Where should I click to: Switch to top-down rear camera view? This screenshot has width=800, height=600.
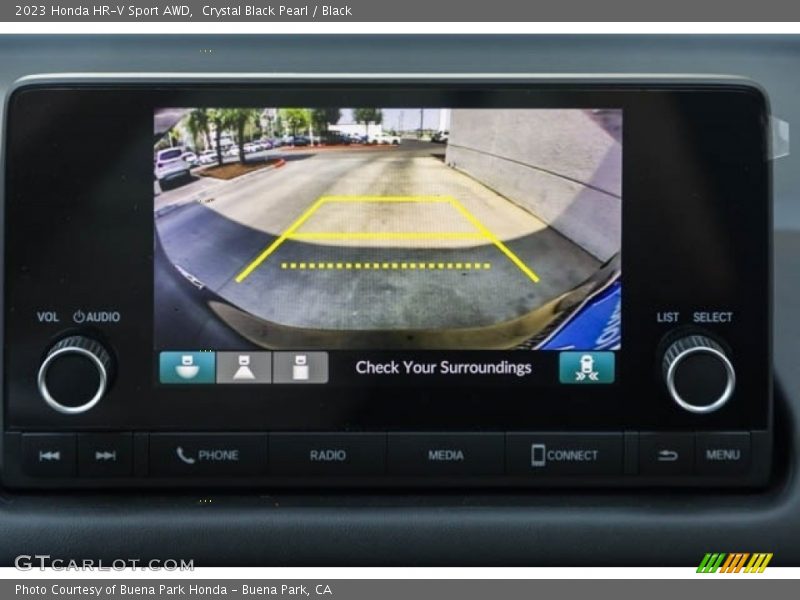(x=301, y=367)
